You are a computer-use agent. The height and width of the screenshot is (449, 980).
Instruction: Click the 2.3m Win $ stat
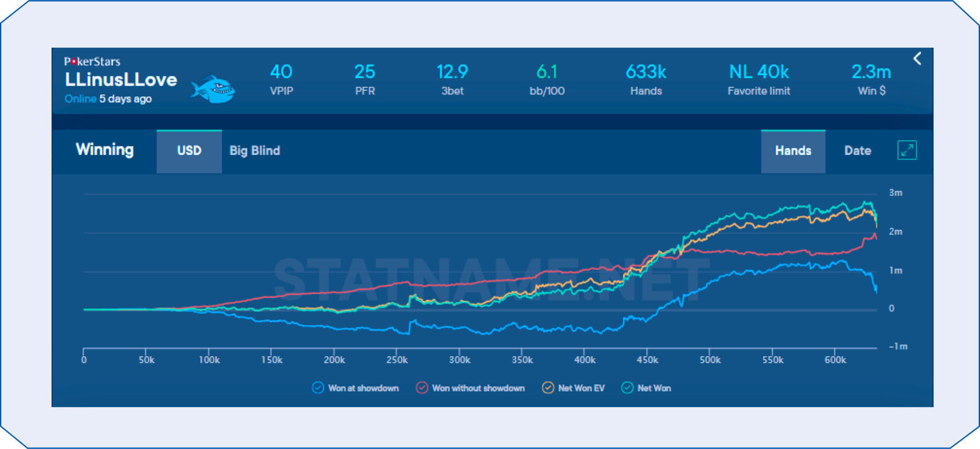coord(871,79)
